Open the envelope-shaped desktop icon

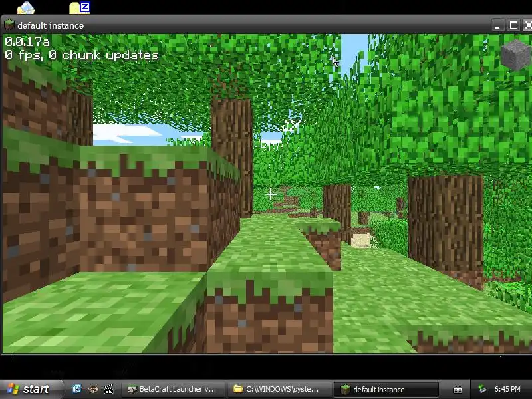click(x=26, y=8)
